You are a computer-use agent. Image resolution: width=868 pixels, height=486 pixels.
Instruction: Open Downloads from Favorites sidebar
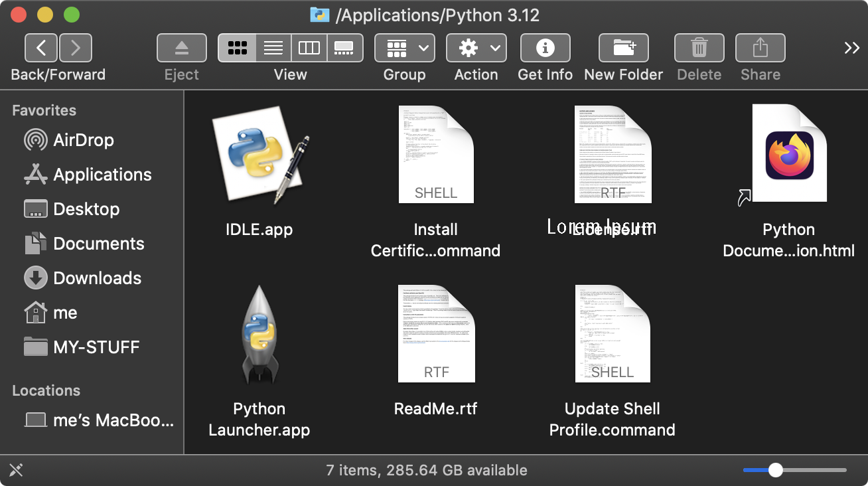[97, 278]
